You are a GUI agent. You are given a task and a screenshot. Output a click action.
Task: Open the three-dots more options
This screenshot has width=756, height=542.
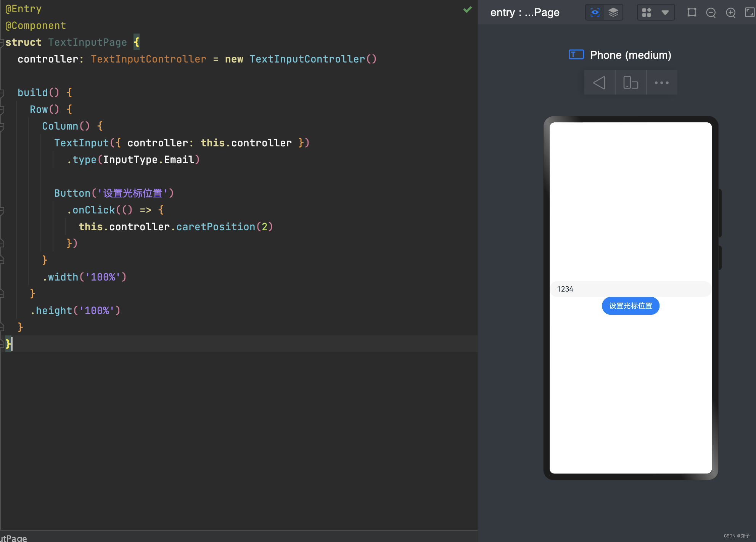tap(661, 83)
